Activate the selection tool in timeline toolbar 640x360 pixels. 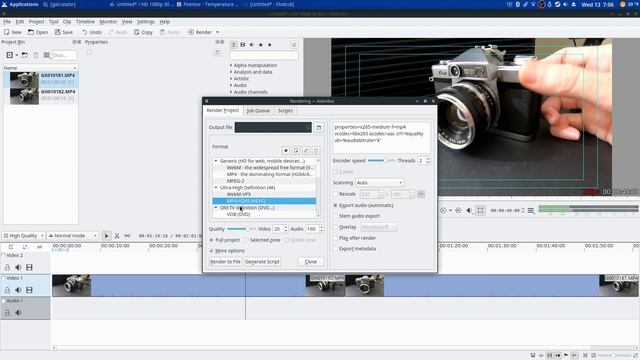tap(107, 236)
